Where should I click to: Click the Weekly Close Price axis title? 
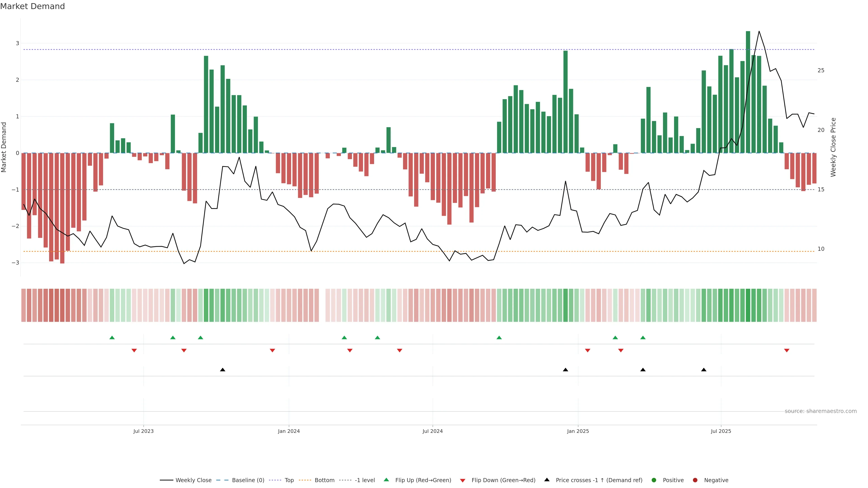click(833, 147)
